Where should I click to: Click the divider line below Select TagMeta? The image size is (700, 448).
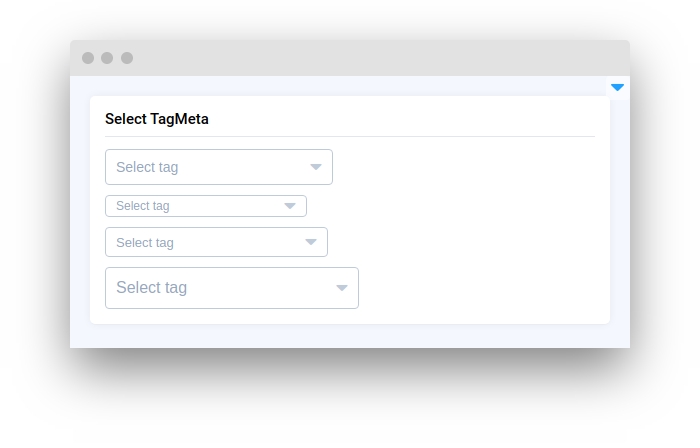(x=350, y=136)
